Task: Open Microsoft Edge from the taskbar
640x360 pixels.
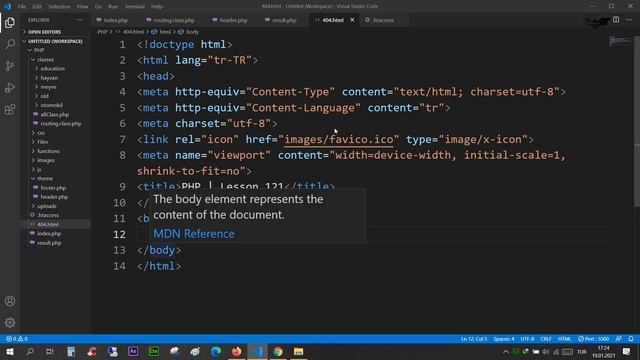Action: point(216,351)
